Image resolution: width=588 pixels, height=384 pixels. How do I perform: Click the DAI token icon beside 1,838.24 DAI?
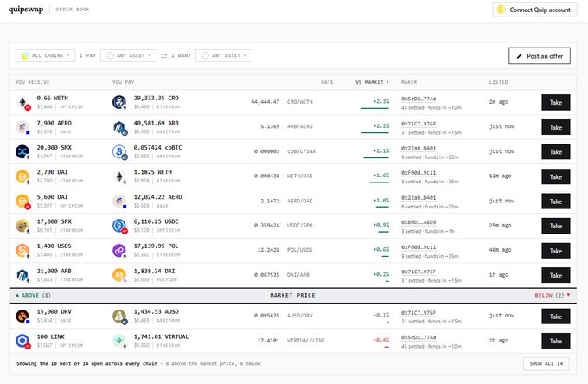[119, 275]
